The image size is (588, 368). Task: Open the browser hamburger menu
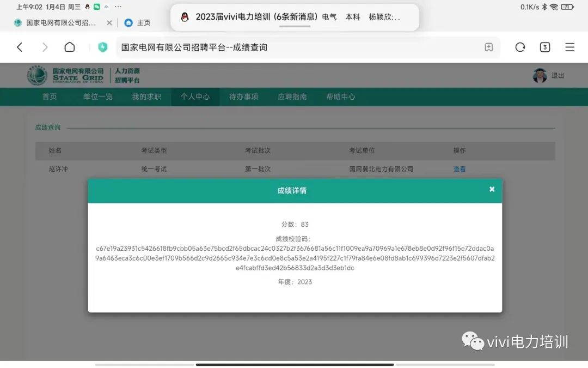(x=569, y=47)
